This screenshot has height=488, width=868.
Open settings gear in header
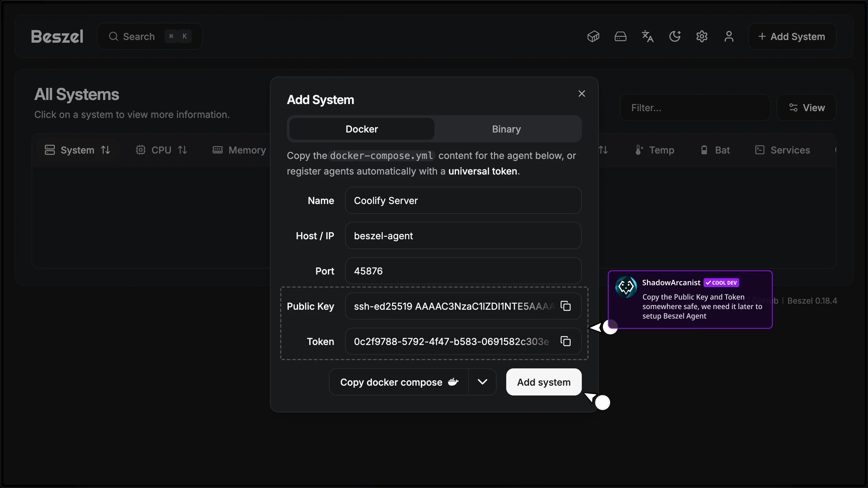pyautogui.click(x=702, y=36)
